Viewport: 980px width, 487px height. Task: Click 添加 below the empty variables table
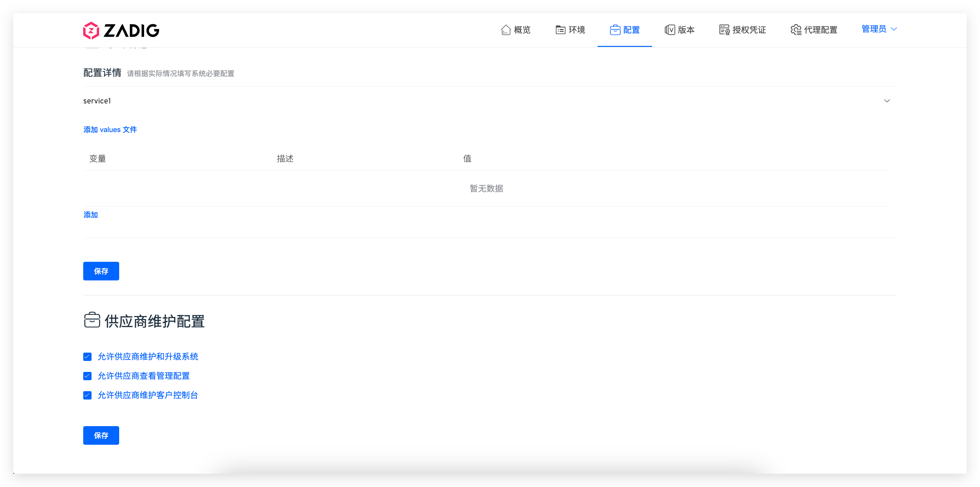(91, 215)
